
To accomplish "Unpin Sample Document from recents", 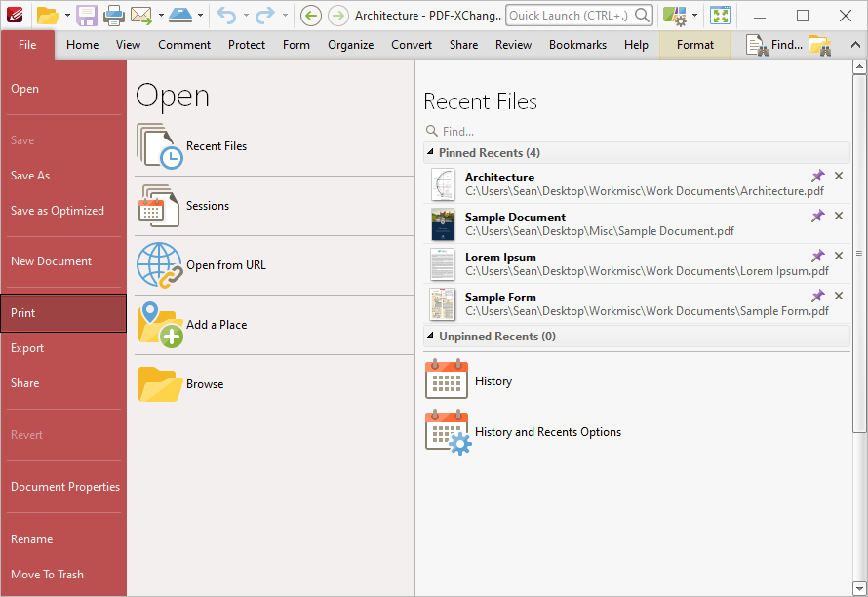I will (817, 216).
